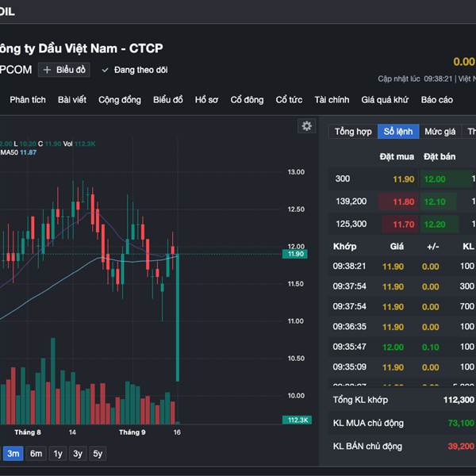Click the plus icon on Biểu đồ button

point(47,70)
